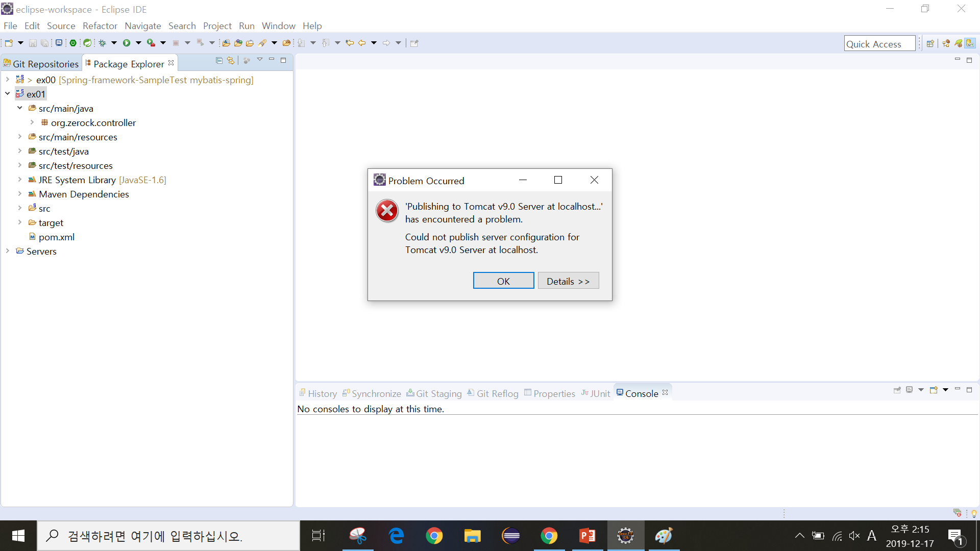Click the green Run button in toolbar
980x551 pixels.
[127, 43]
